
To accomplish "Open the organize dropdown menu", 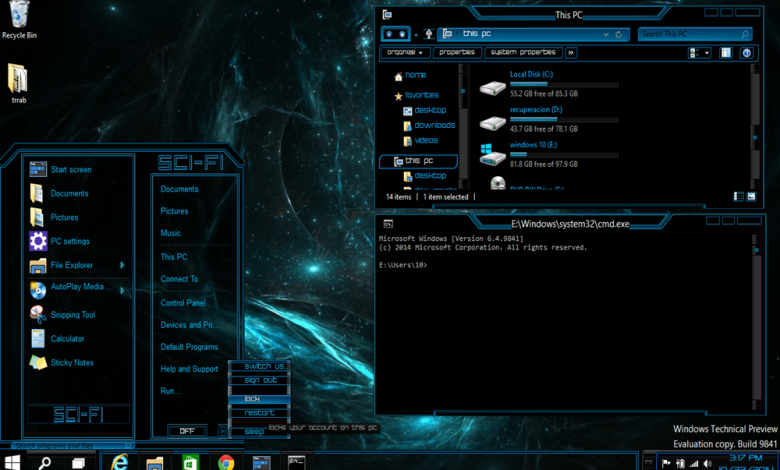I will pyautogui.click(x=405, y=53).
